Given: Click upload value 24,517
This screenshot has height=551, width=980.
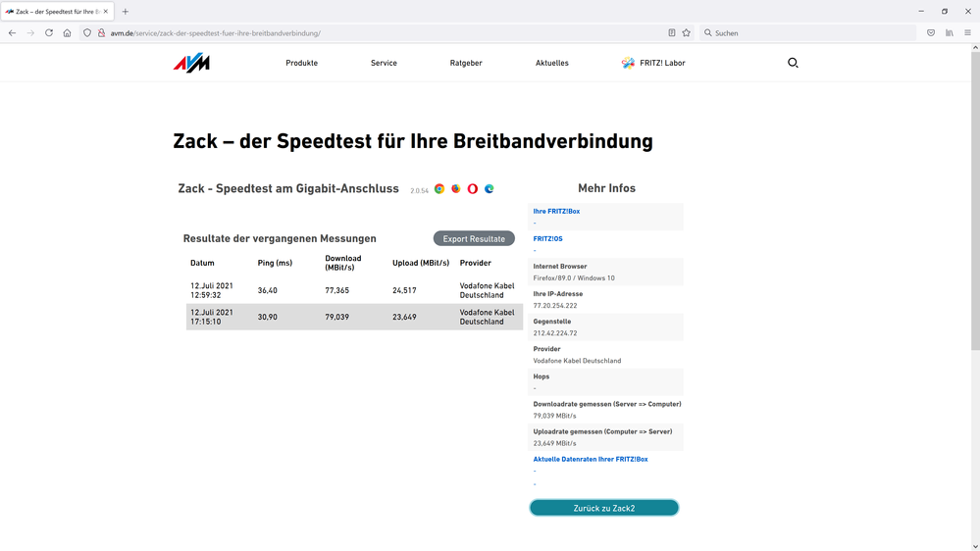Looking at the screenshot, I should tap(404, 290).
